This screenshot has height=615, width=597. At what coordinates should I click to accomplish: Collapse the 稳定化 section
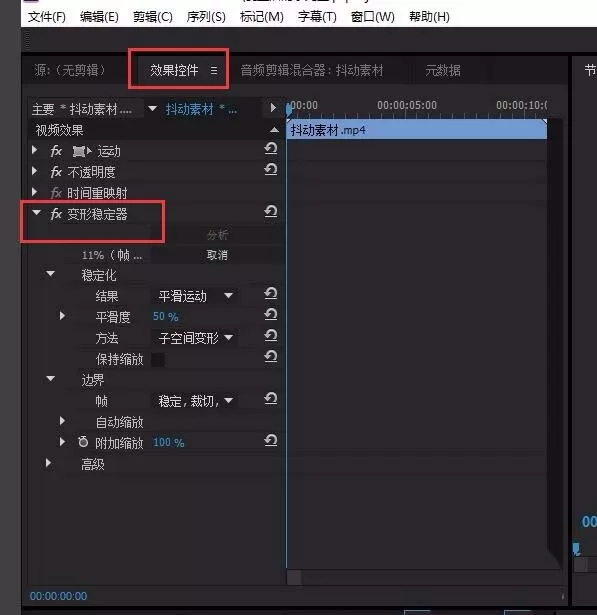[51, 273]
